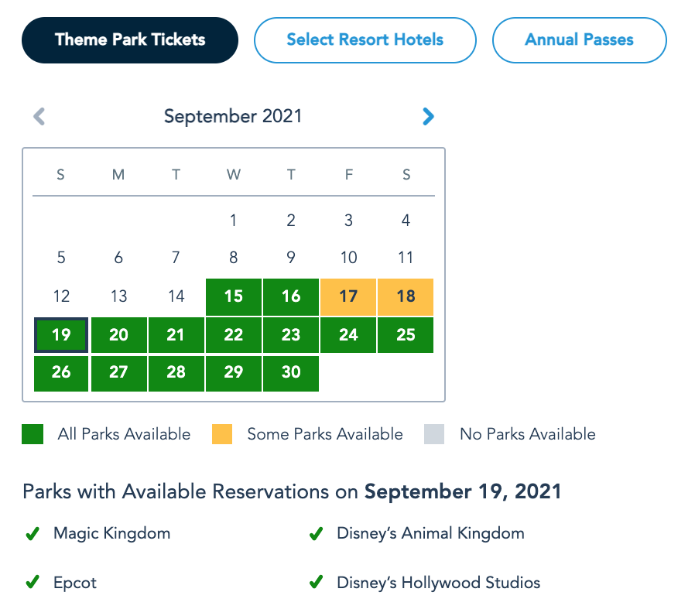This screenshot has width=695, height=616.
Task: Select September 30 on the calendar
Action: point(291,373)
